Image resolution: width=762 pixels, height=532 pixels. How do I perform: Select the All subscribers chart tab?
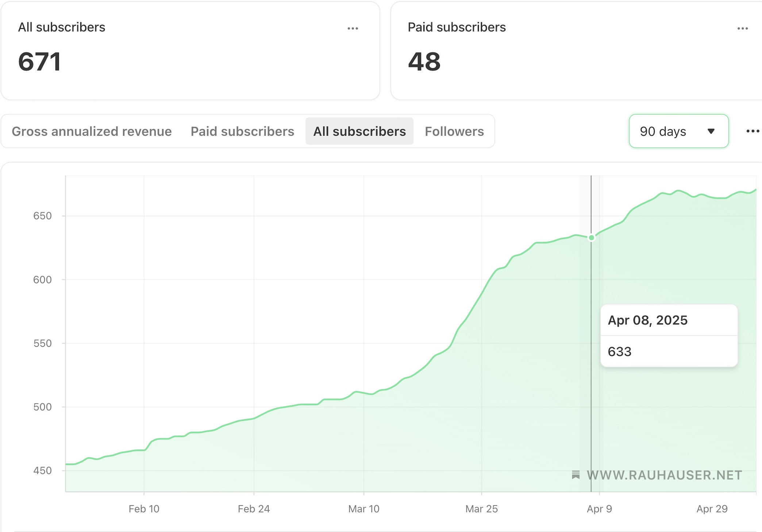click(x=359, y=131)
